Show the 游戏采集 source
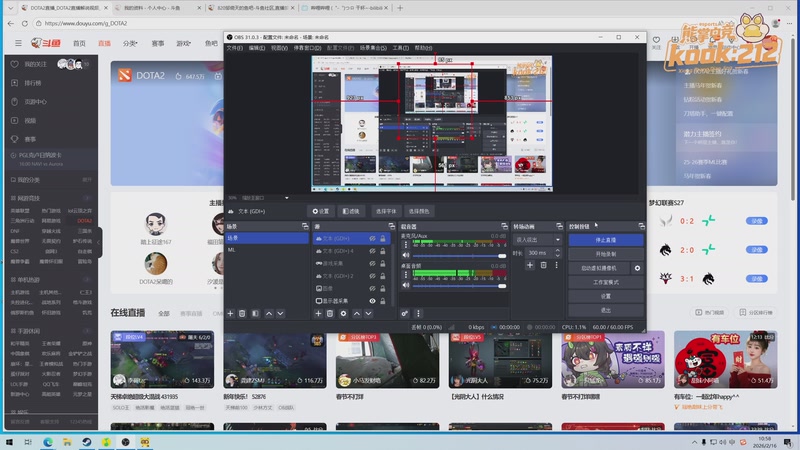This screenshot has width=800, height=450. 372,263
